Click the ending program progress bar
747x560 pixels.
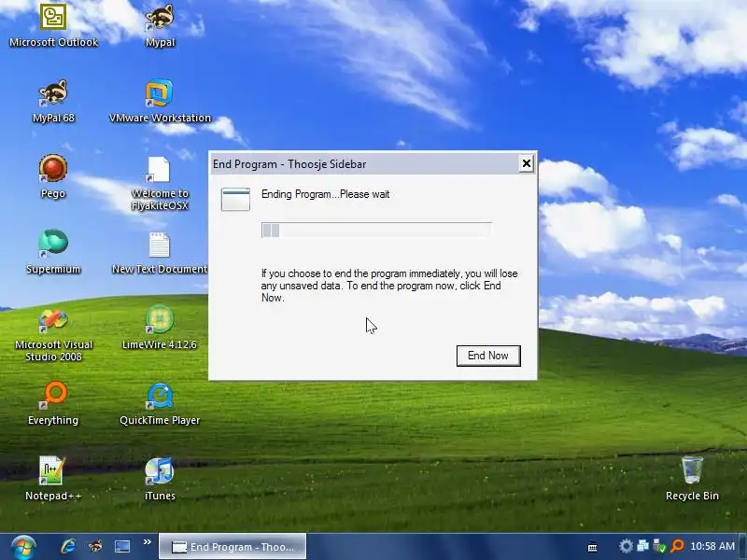click(x=376, y=230)
